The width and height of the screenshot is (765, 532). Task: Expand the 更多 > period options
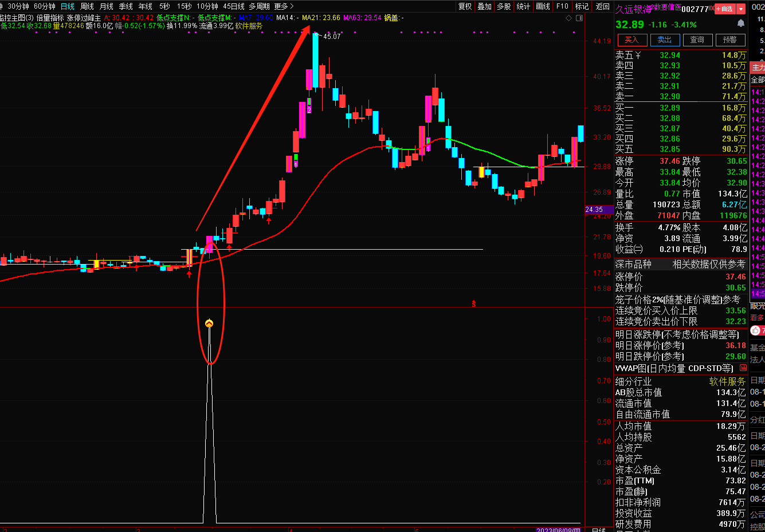284,6
